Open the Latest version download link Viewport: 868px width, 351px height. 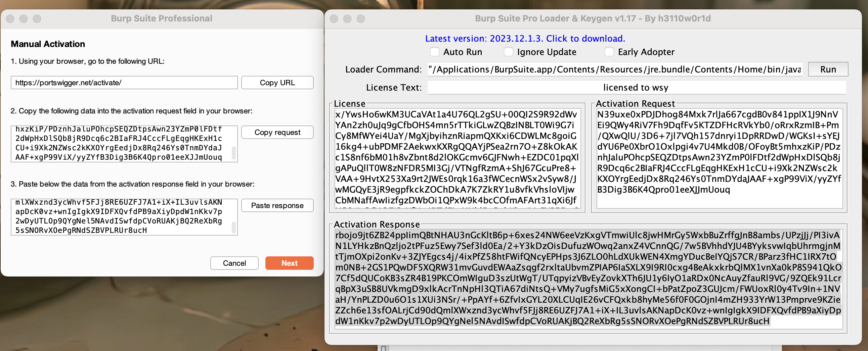click(525, 39)
